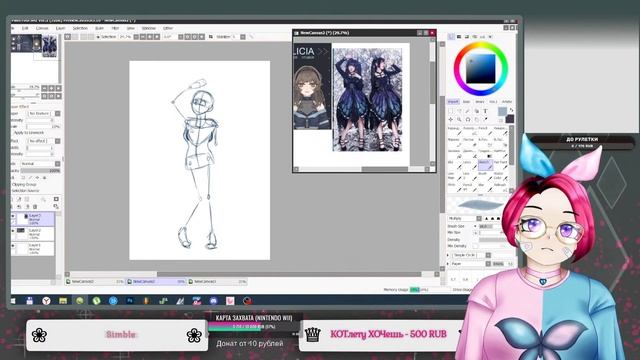The height and width of the screenshot is (360, 640).
Task: Select the Hand pan tool
Action: click(477, 120)
